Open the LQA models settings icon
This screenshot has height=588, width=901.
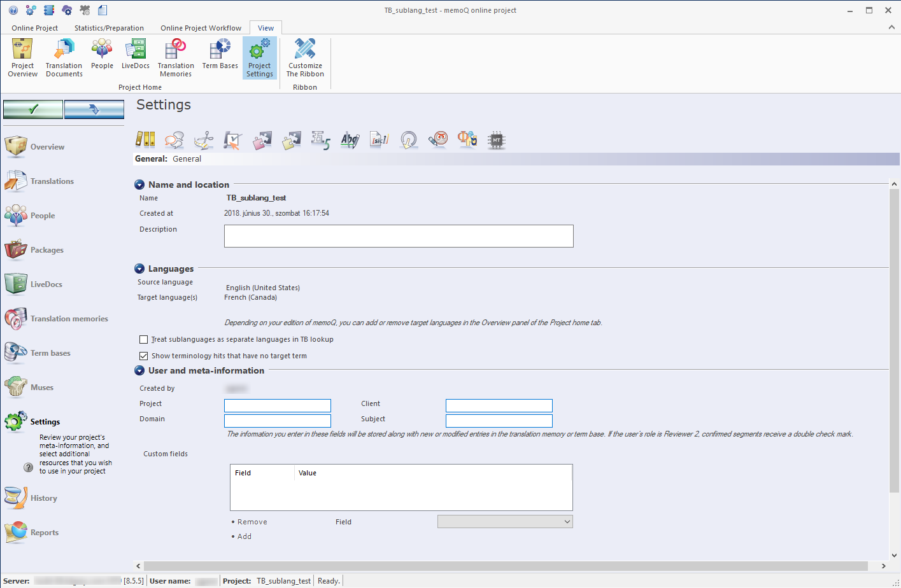[437, 140]
